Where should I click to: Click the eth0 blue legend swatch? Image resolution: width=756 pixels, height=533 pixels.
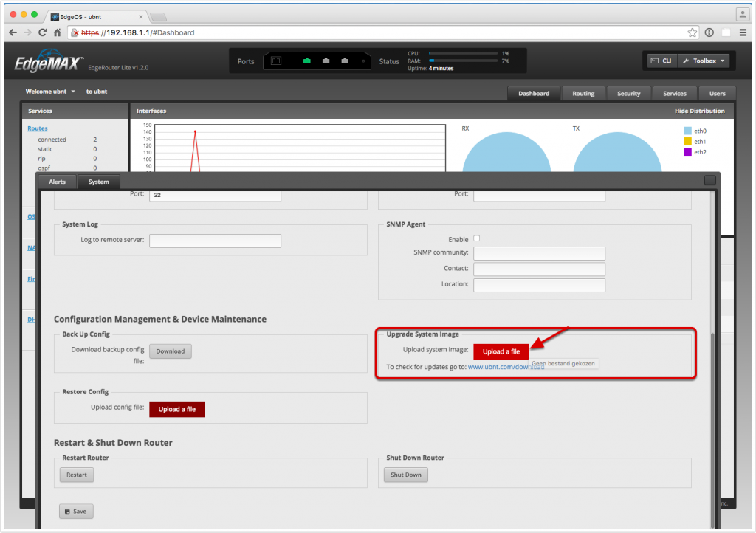point(687,131)
